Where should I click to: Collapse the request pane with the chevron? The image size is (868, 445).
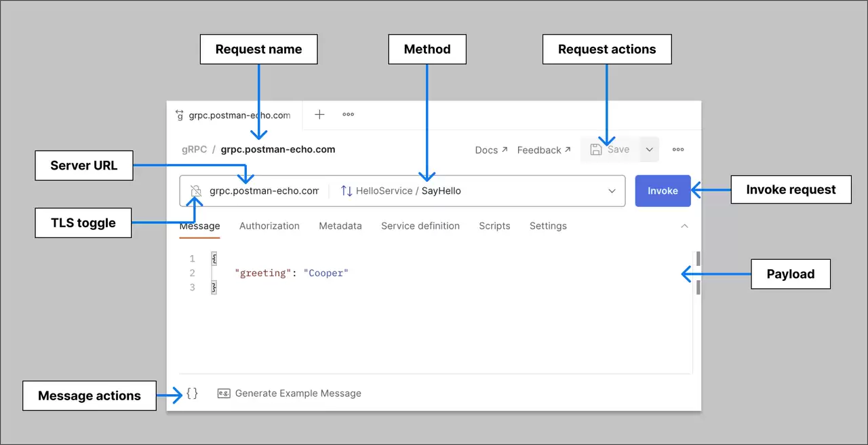tap(684, 226)
